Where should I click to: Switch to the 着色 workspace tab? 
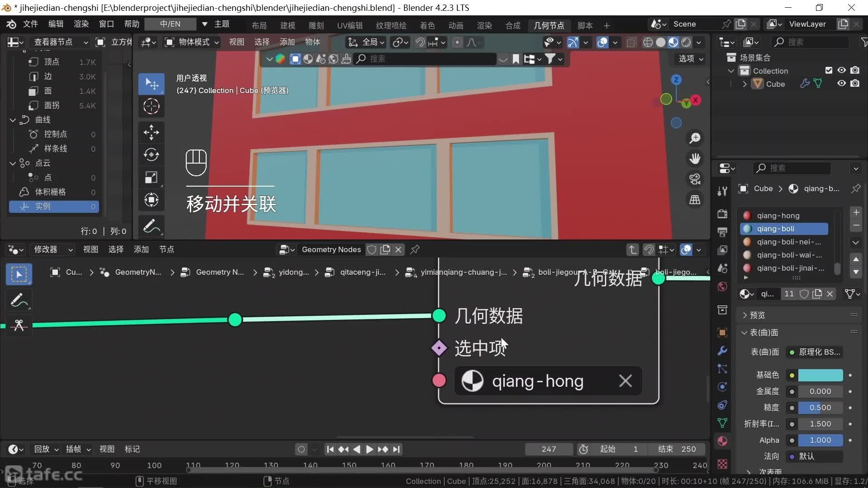click(x=427, y=25)
